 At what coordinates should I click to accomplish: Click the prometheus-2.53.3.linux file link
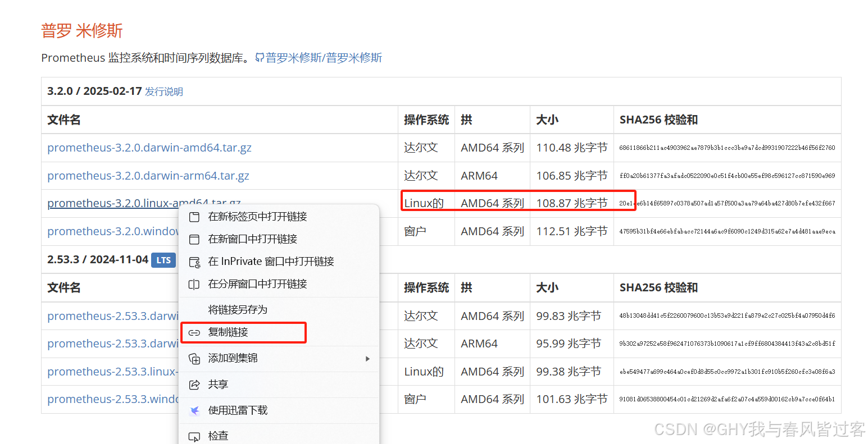point(113,372)
